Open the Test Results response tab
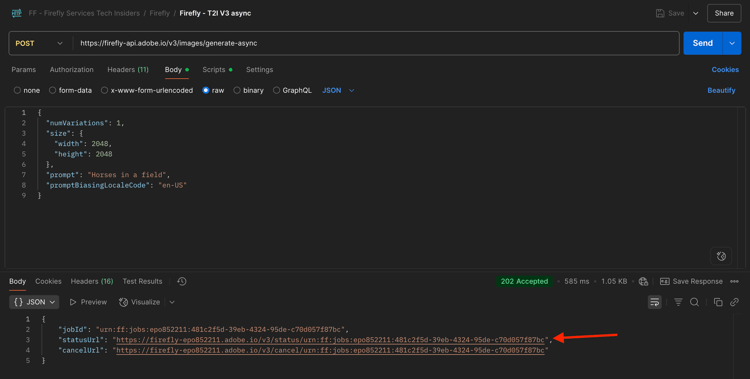This screenshot has width=750, height=379. (x=142, y=281)
